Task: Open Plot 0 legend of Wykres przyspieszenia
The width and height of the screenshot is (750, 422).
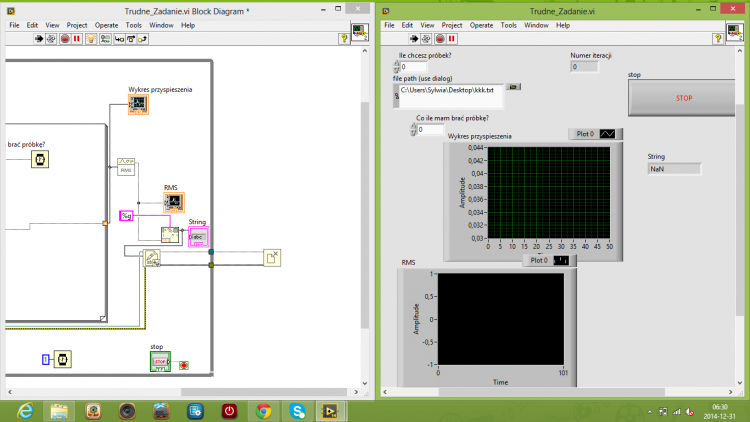Action: 596,134
